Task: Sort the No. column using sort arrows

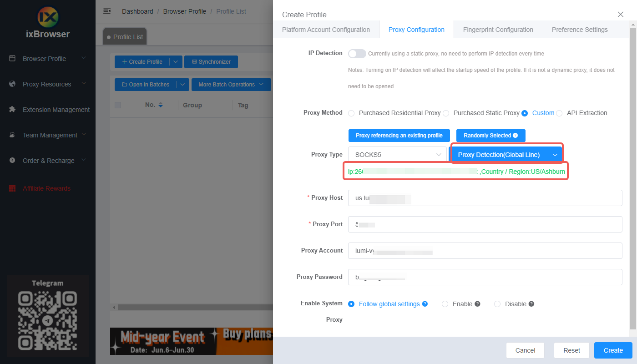Action: coord(160,105)
